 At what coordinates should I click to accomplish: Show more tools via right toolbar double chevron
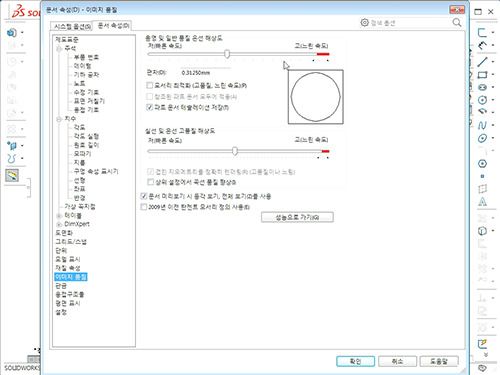[x=486, y=355]
